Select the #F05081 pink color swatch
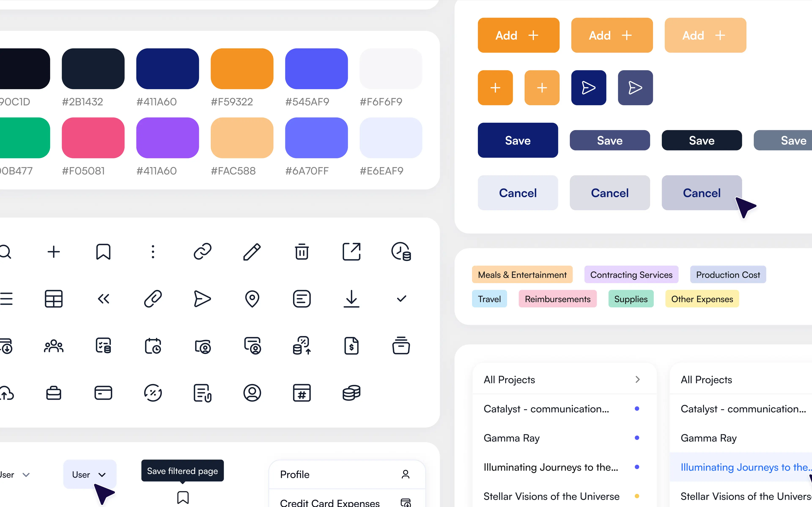Screen dimensions: 812x507 click(x=93, y=138)
